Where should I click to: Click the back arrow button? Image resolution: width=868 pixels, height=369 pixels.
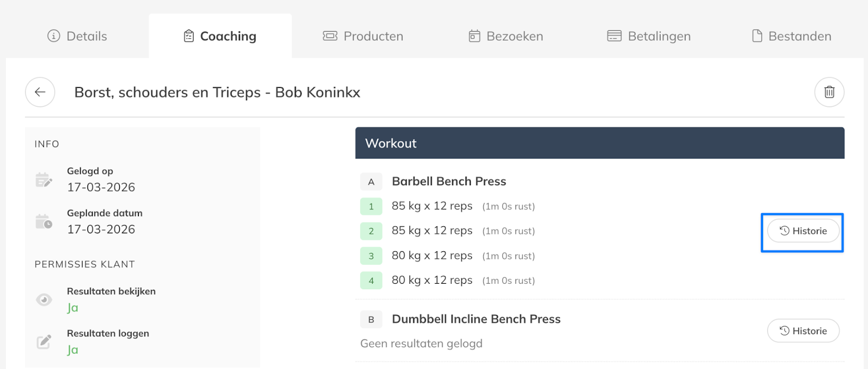40,92
